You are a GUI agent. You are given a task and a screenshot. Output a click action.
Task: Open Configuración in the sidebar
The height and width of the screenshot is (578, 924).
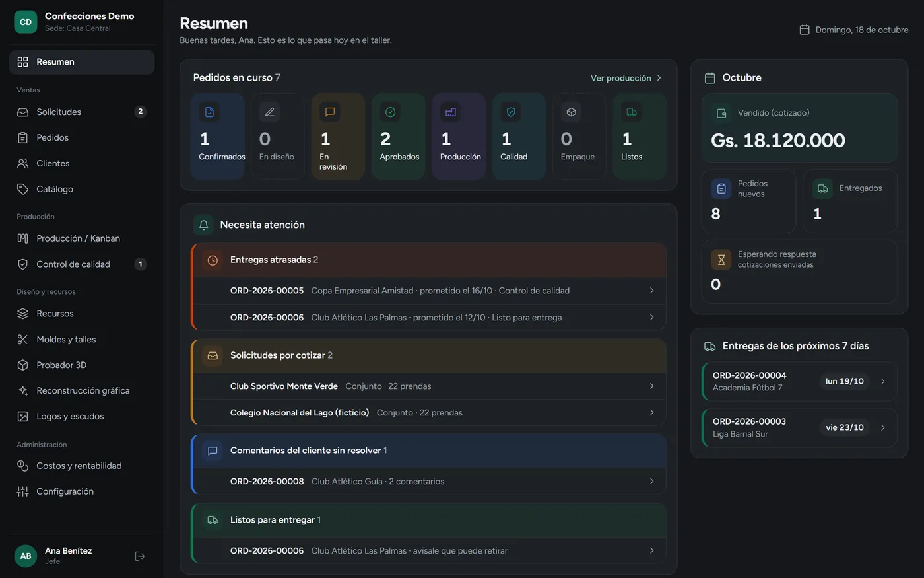[82, 491]
